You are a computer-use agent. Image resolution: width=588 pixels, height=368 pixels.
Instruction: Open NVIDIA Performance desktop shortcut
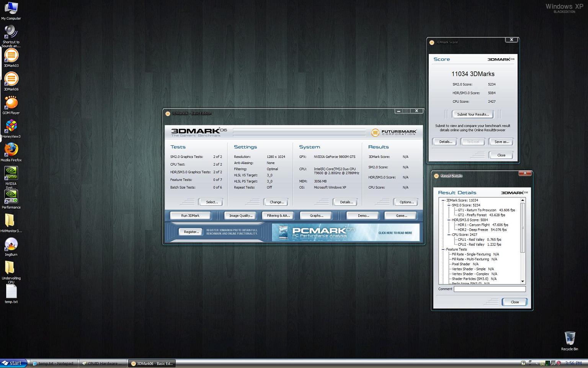[11, 200]
